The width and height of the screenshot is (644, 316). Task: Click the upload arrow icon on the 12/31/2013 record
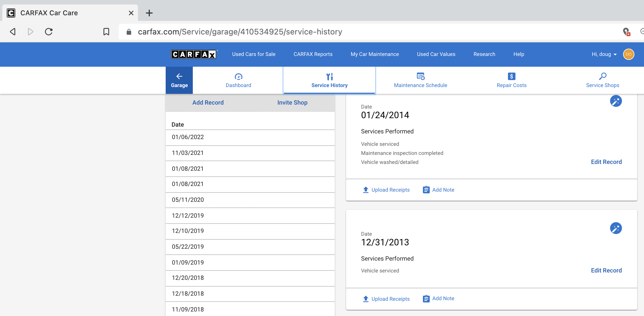(366, 299)
